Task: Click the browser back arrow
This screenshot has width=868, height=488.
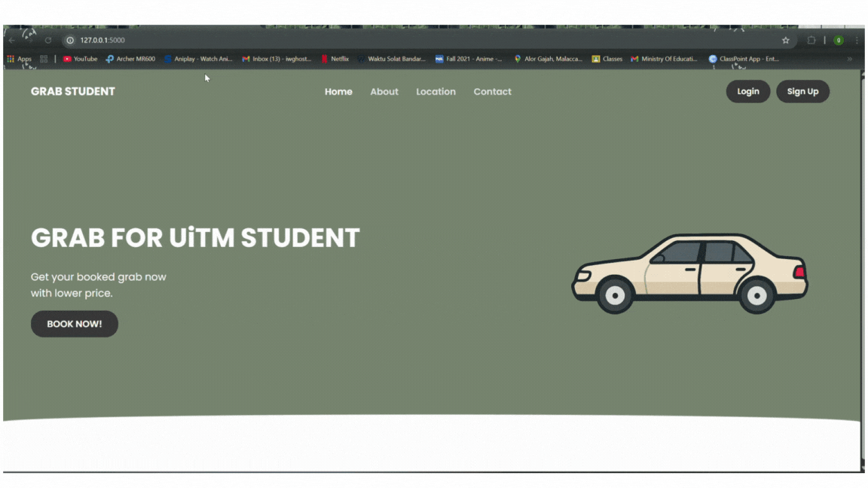Action: point(11,41)
